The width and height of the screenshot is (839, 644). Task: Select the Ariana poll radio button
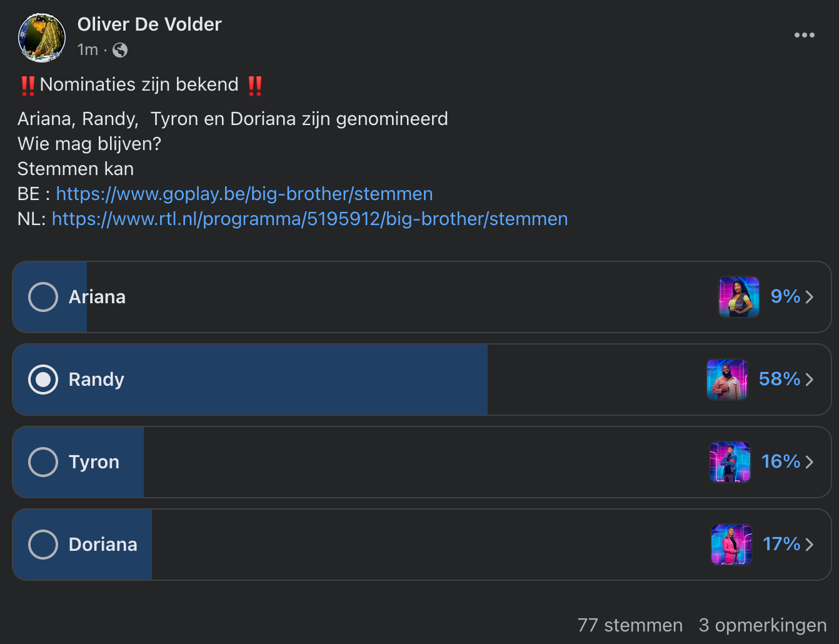pyautogui.click(x=43, y=297)
